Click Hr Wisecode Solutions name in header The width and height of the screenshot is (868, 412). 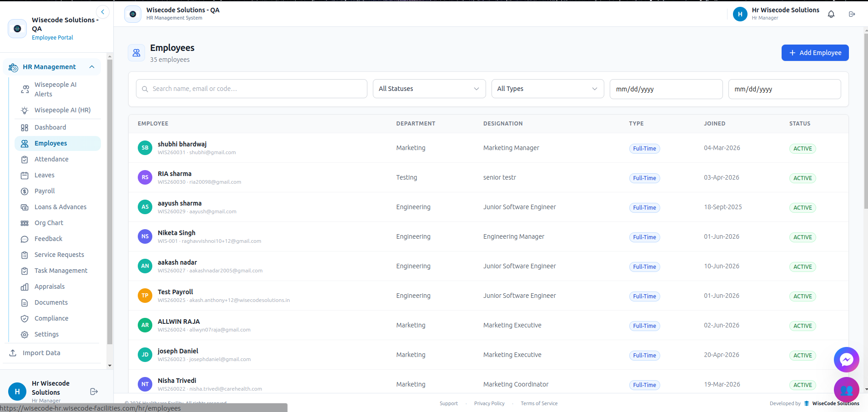(785, 10)
